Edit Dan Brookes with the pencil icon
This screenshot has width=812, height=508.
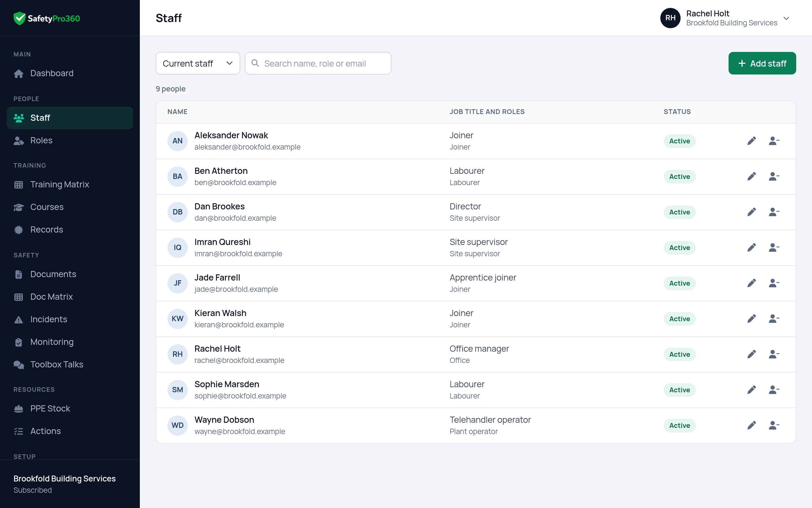(752, 212)
